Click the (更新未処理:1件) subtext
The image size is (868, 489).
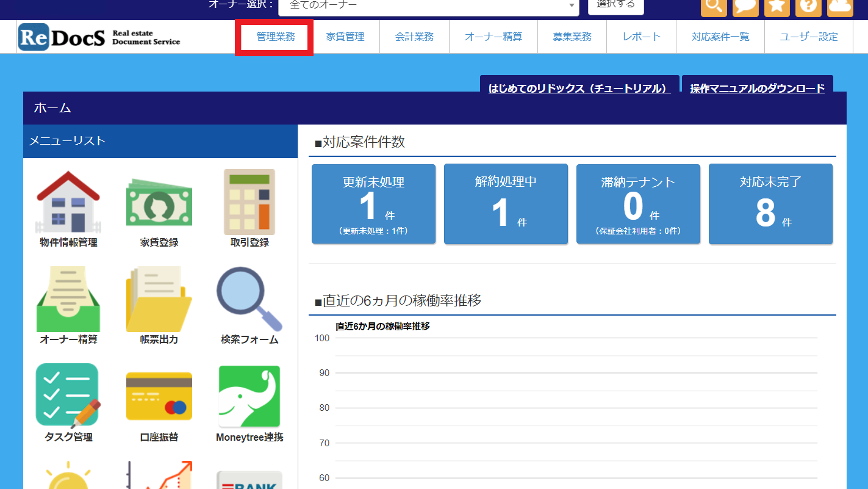pos(374,231)
